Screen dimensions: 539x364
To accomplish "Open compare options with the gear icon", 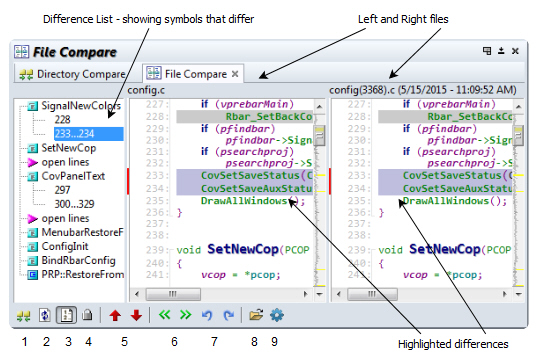I will tap(277, 315).
